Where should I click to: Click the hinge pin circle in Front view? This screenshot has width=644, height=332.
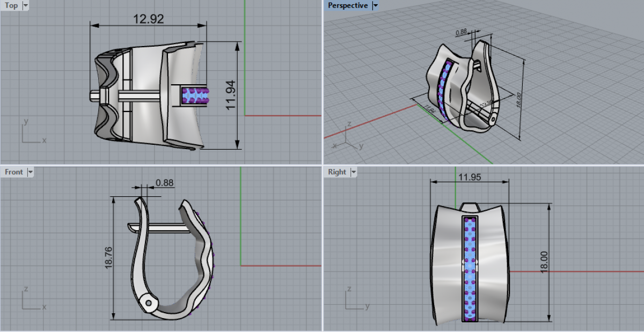tap(149, 303)
